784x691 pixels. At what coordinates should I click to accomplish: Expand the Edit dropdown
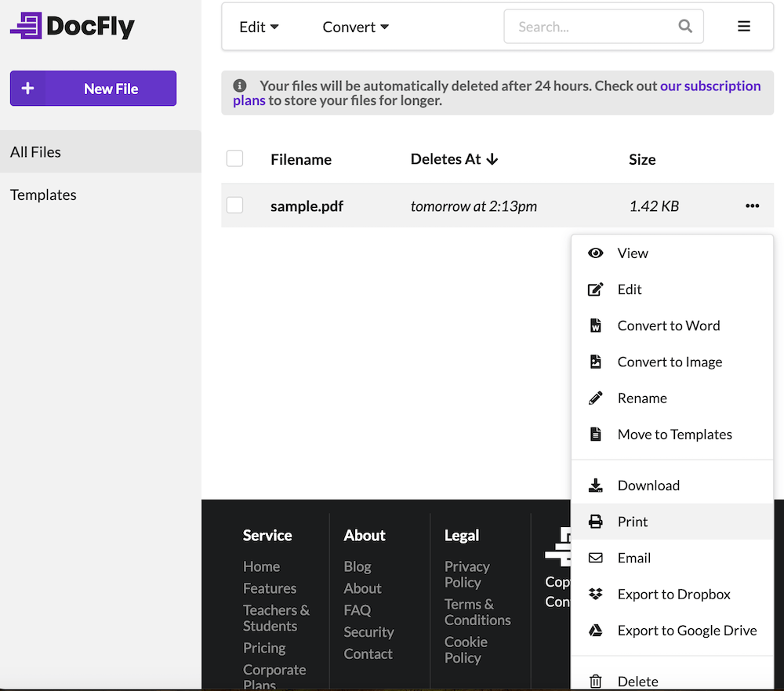[x=259, y=27]
